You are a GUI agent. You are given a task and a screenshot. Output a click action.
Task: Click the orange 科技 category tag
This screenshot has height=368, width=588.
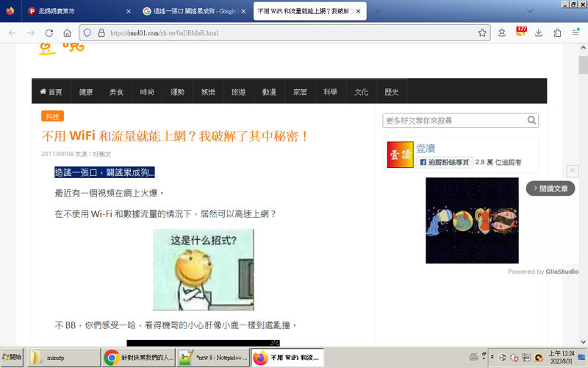(x=52, y=116)
